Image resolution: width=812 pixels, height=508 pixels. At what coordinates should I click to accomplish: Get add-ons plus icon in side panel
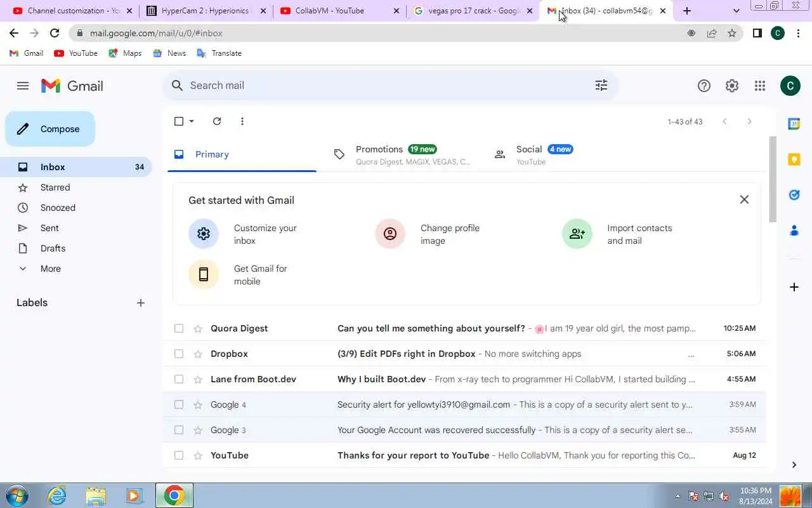(794, 287)
